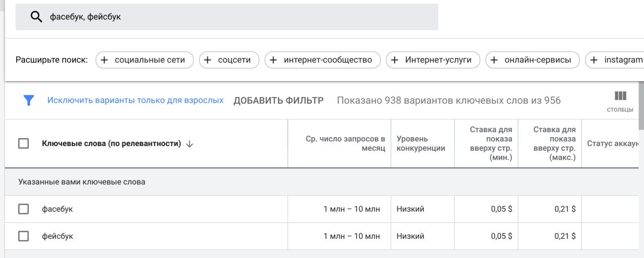Add the Интернет-услуги suggestion chip

433,60
